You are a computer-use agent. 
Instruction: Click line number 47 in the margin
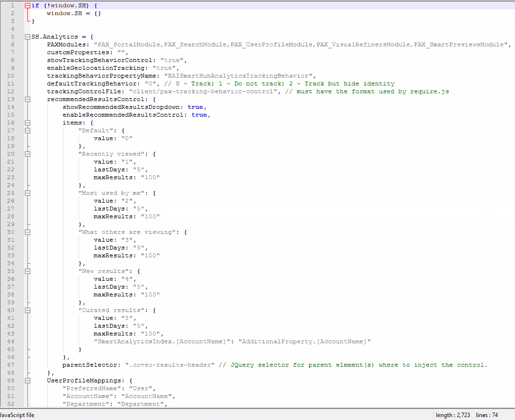click(11, 365)
